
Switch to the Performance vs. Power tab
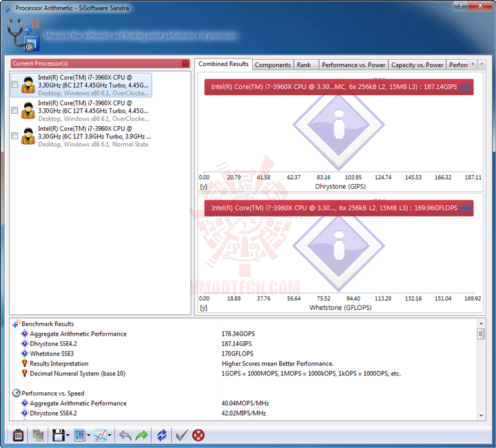[x=353, y=65]
